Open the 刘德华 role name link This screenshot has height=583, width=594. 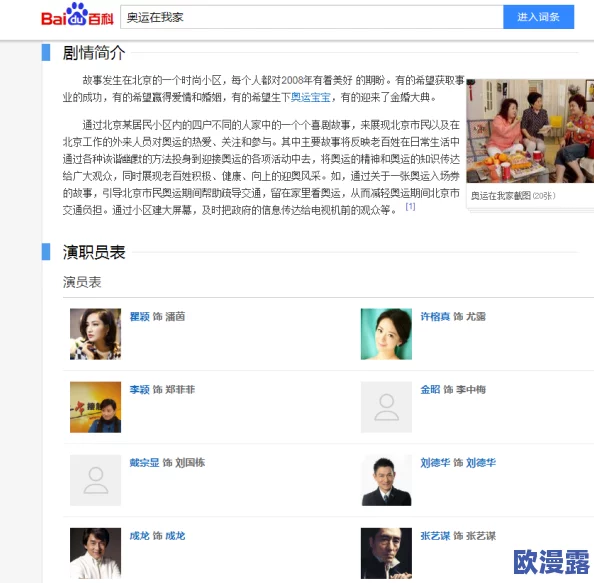point(481,463)
